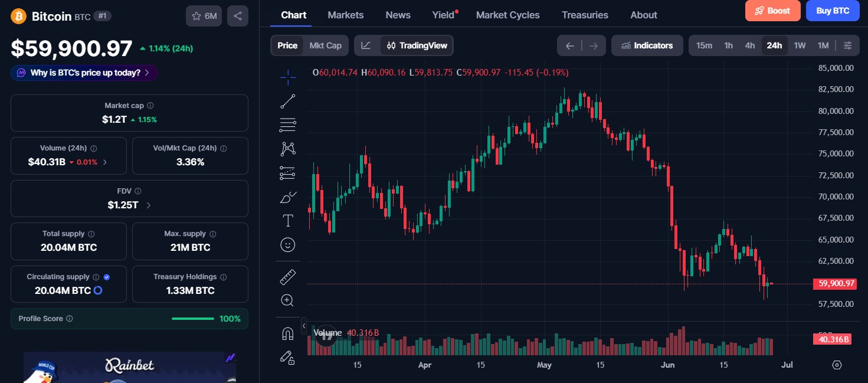Image resolution: width=868 pixels, height=383 pixels.
Task: Open chart settings sliders icon
Action: click(x=847, y=45)
